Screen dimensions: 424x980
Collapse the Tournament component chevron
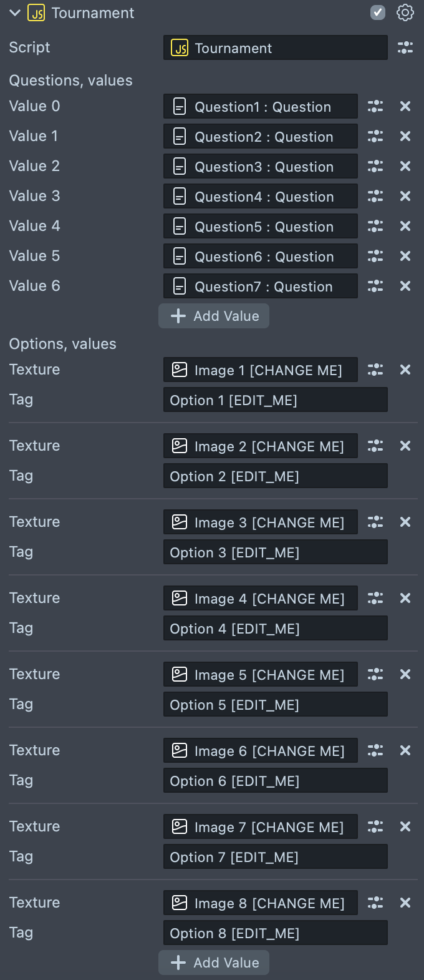pyautogui.click(x=15, y=13)
